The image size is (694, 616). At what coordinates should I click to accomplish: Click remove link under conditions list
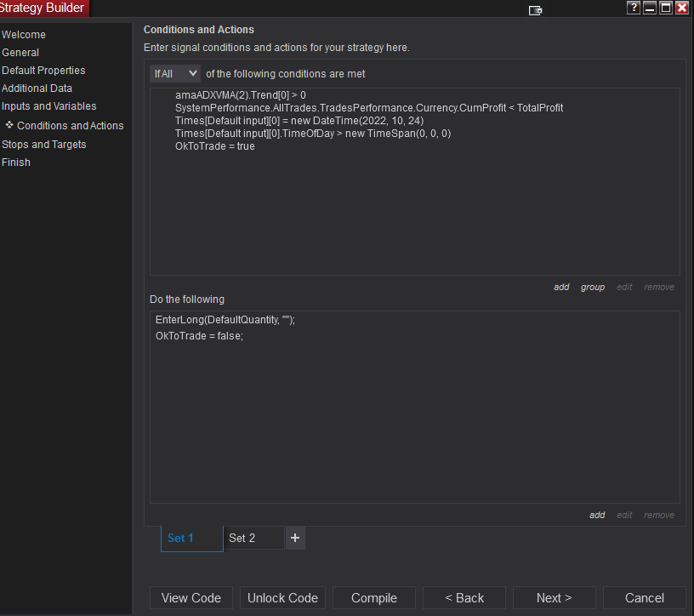point(659,287)
